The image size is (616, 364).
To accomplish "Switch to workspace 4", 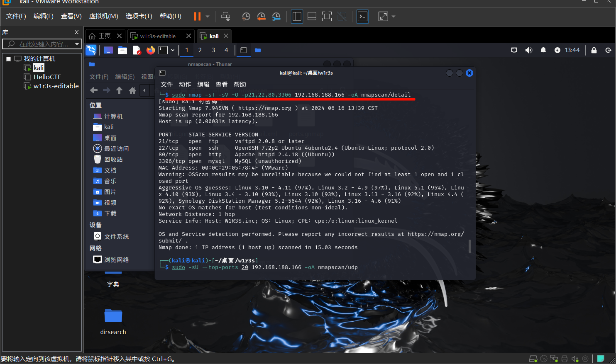I will click(x=226, y=50).
